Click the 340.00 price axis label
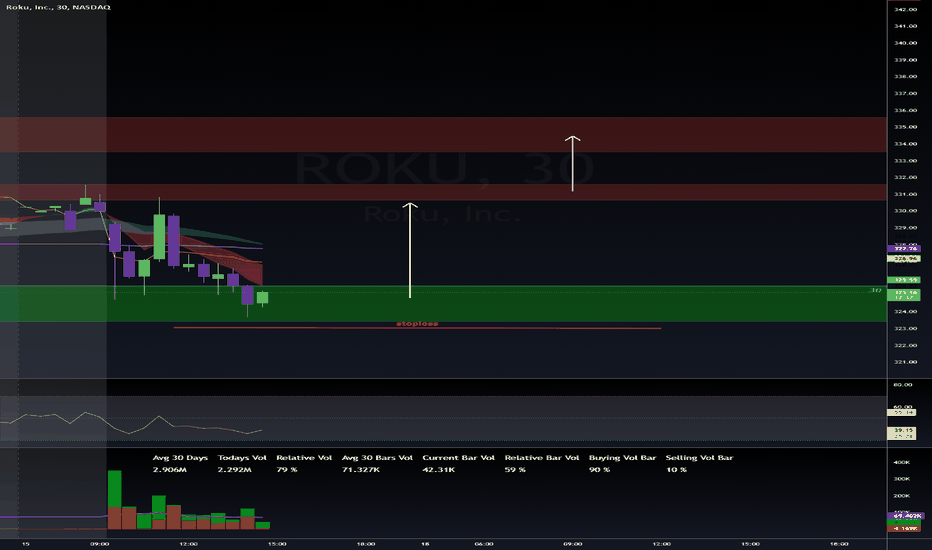The width and height of the screenshot is (932, 550). tap(905, 43)
